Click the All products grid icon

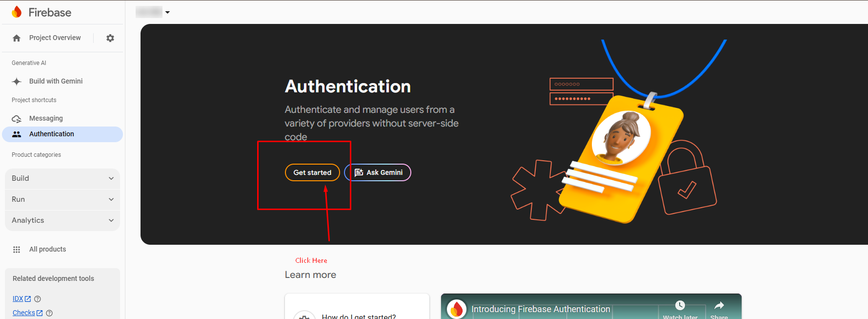tap(17, 250)
